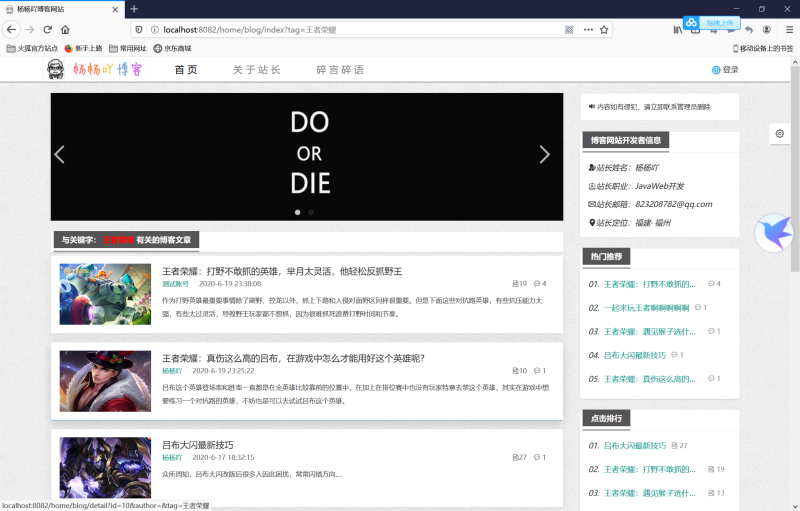Open 火狐官方站点 bookmark folder
The width and height of the screenshot is (800, 511).
(x=32, y=48)
